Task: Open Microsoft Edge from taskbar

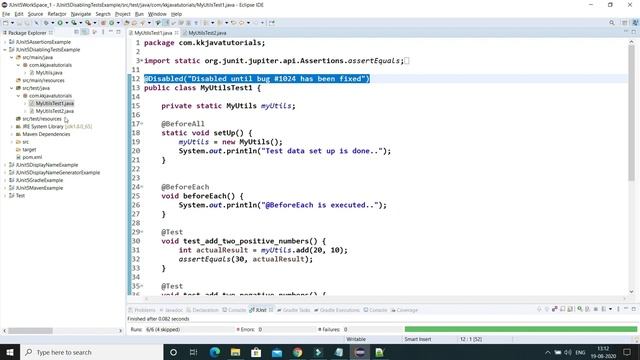Action: tap(215, 352)
